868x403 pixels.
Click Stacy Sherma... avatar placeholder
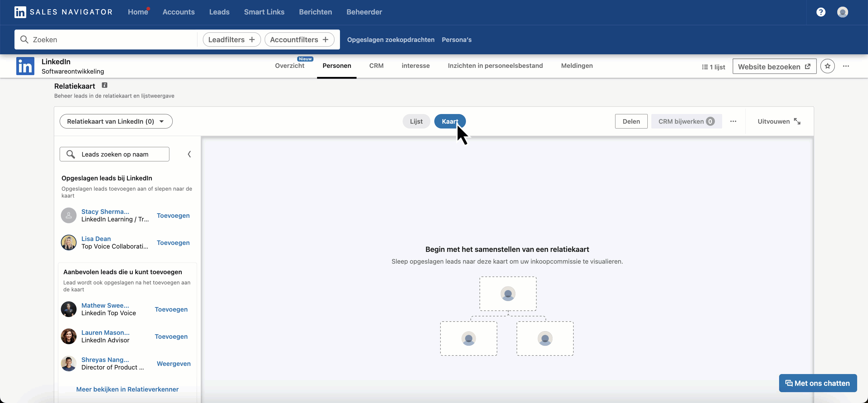(69, 215)
